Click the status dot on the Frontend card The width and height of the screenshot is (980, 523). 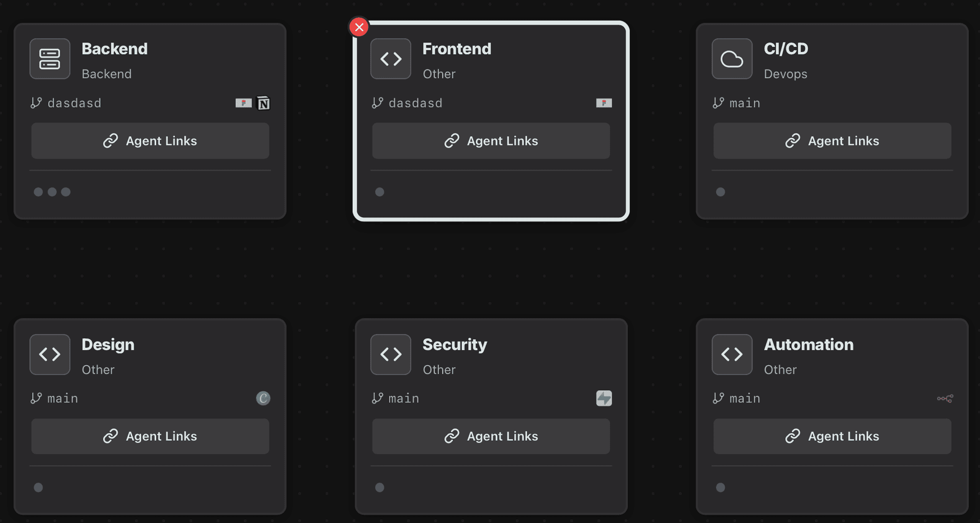pyautogui.click(x=379, y=192)
